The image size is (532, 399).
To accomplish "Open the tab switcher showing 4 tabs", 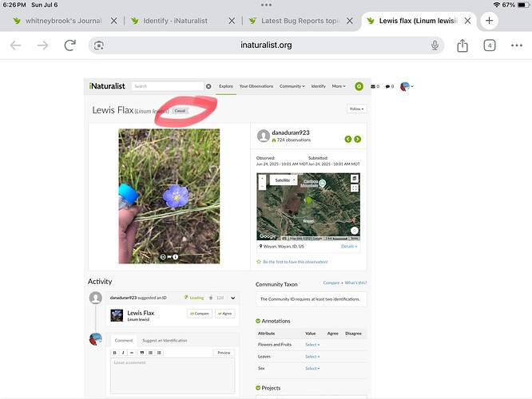I will click(x=489, y=45).
